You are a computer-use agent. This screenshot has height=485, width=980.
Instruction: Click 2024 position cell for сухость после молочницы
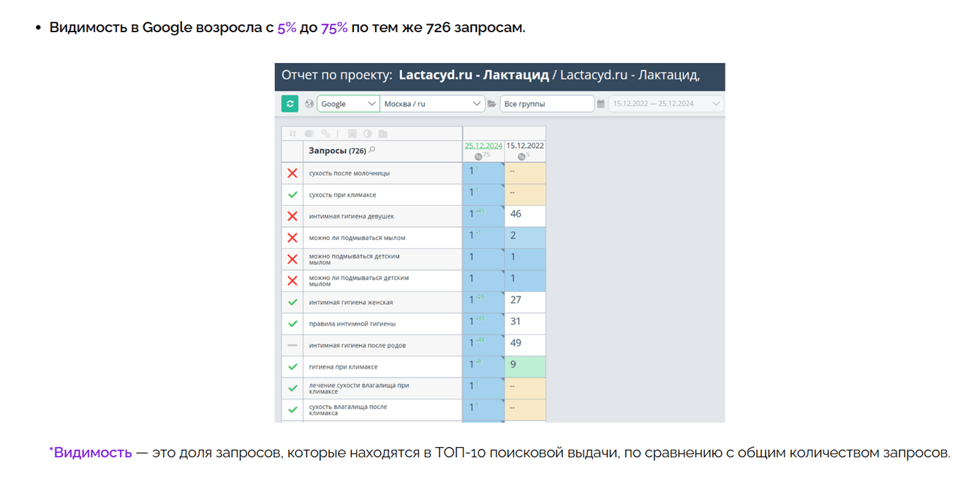pyautogui.click(x=483, y=173)
